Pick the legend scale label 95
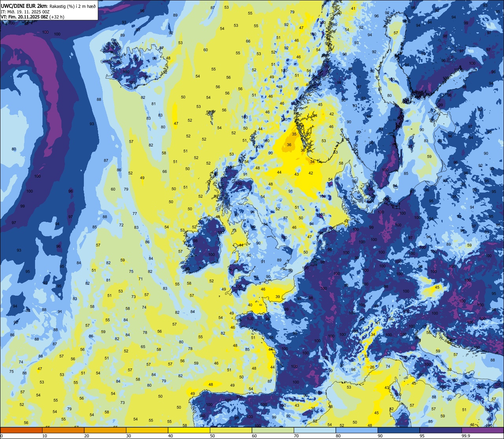The height and width of the screenshot is (439, 504). click(422, 436)
